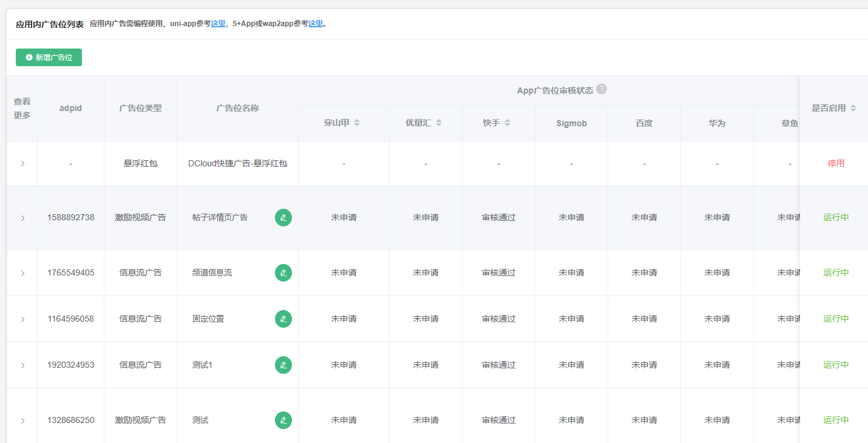868x443 pixels.
Task: Open the uni-app 这里 reference link
Action: pyautogui.click(x=218, y=24)
